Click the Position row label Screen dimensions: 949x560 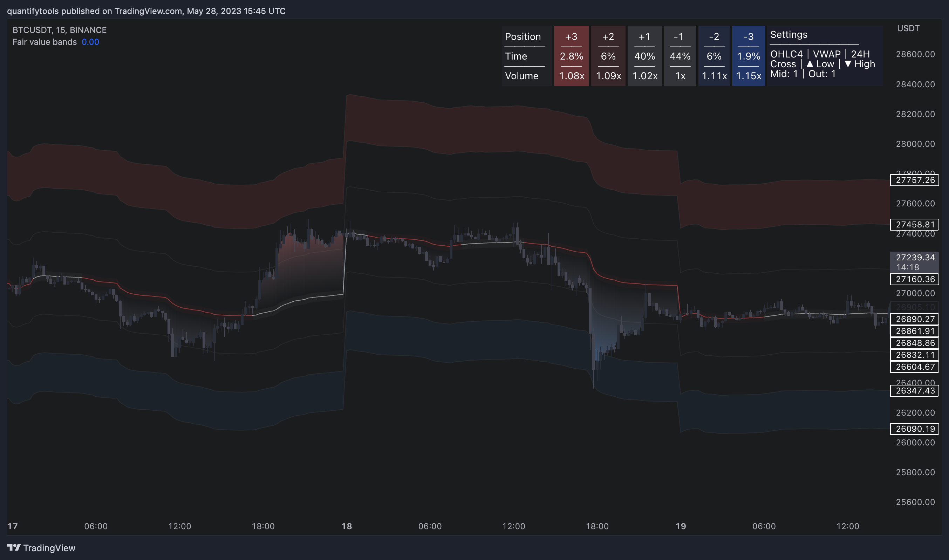point(523,36)
